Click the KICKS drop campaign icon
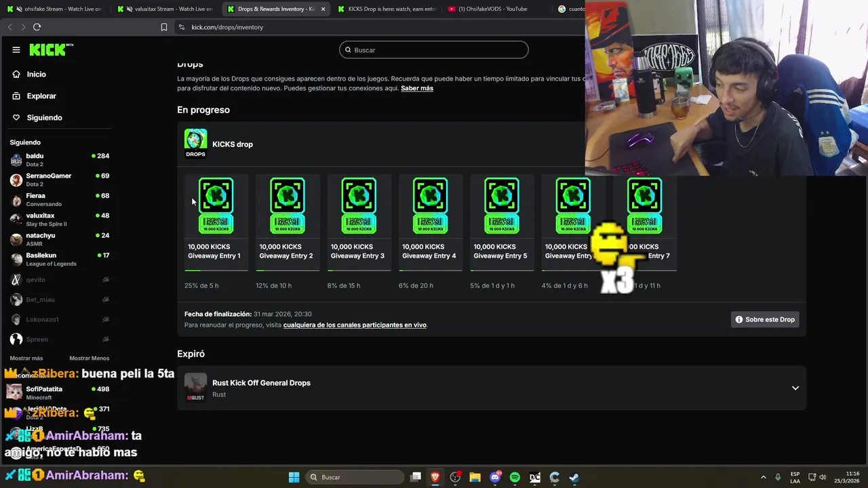The height and width of the screenshot is (488, 868). (195, 144)
